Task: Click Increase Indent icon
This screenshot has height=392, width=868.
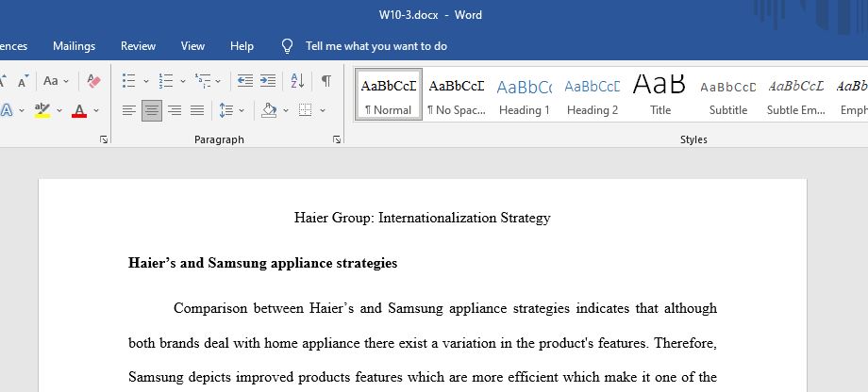Action: click(268, 81)
